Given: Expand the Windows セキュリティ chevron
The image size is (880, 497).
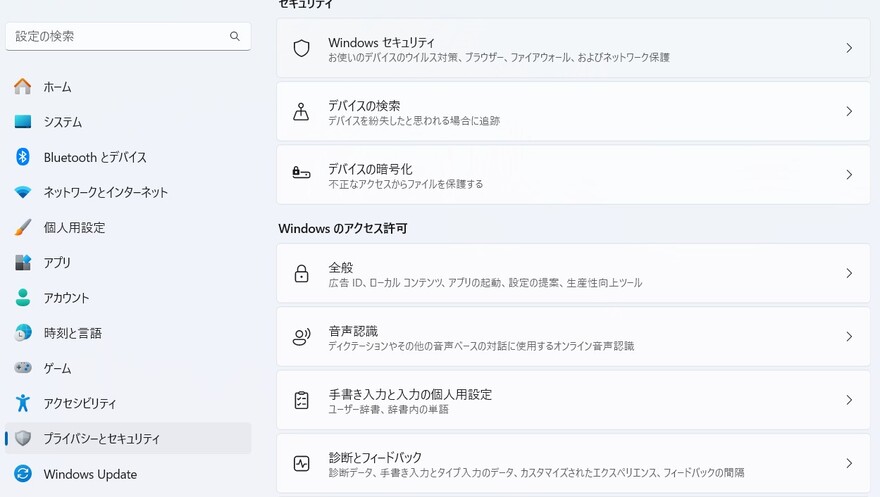Looking at the screenshot, I should (x=849, y=48).
